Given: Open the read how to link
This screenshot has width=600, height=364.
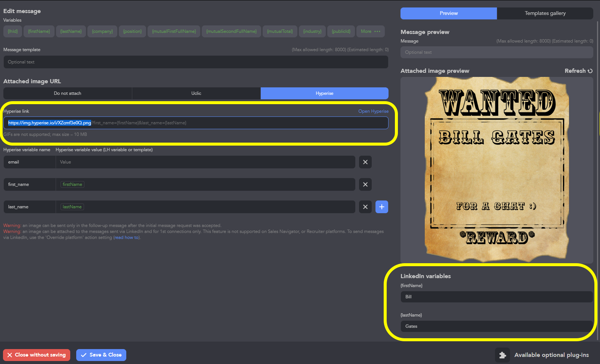Looking at the screenshot, I should [127, 237].
